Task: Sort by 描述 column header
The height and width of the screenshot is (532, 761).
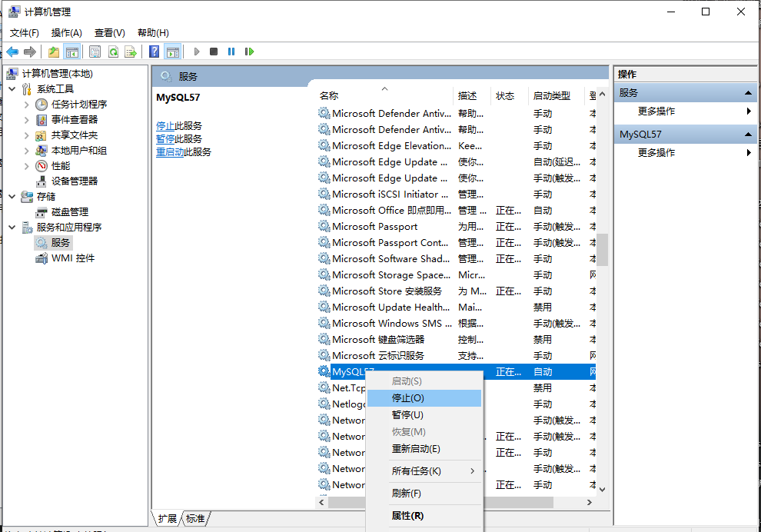Action: 472,96
